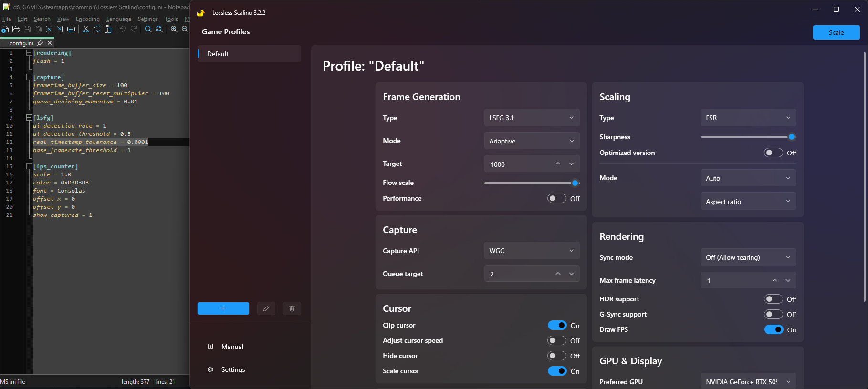
Task: Open the Language menu in Notepad++
Action: (x=119, y=19)
